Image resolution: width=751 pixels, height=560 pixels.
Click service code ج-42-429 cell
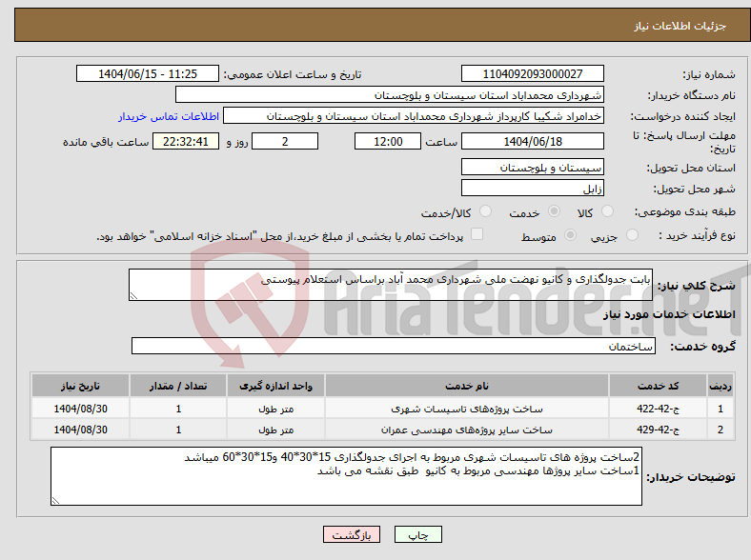[x=659, y=430]
